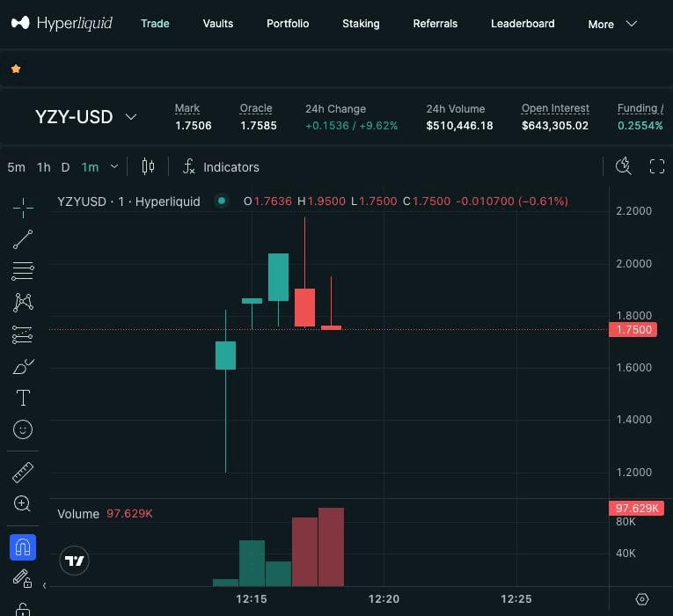
Task: Select the zoom in tool
Action: click(22, 503)
